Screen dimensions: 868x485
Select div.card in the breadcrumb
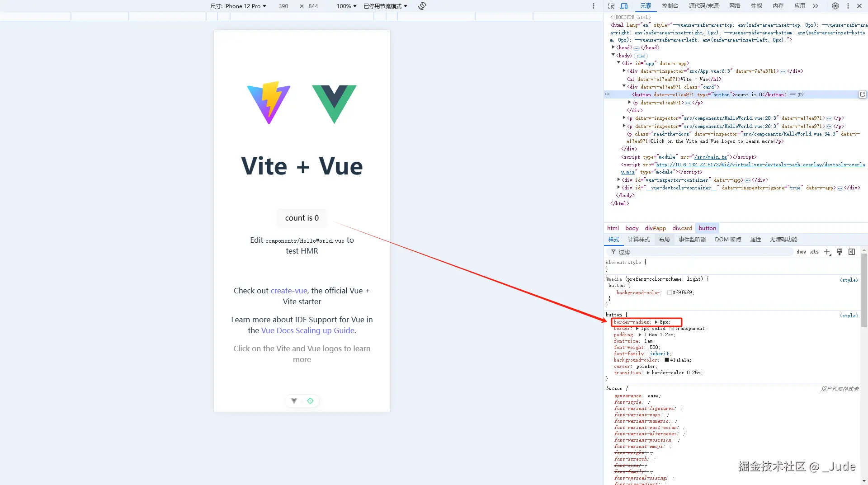point(682,228)
